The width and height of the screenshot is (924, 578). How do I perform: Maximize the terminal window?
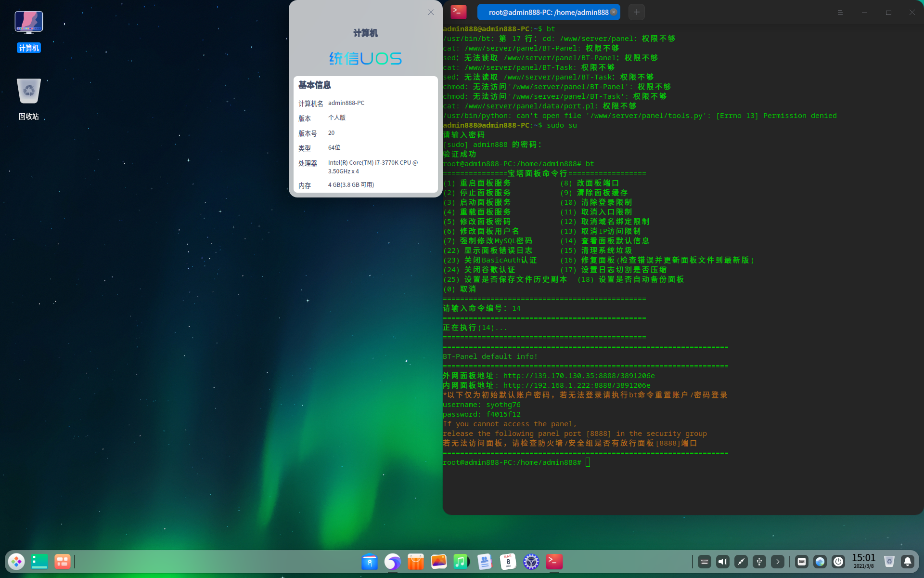click(x=888, y=13)
